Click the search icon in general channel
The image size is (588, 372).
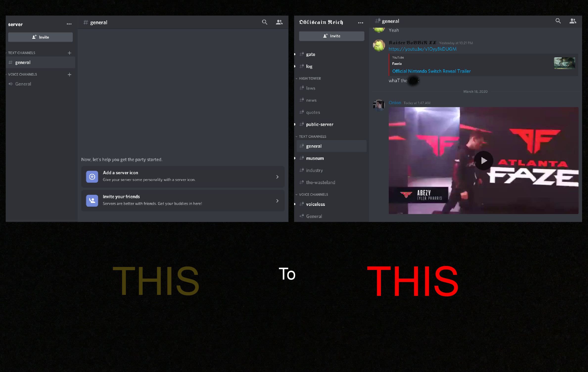pos(264,22)
